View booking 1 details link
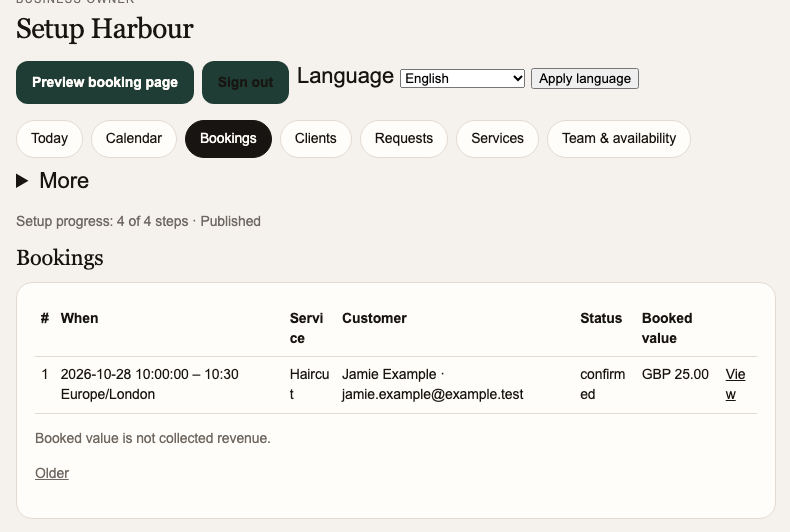Screen dimensions: 790x532 [x=735, y=384]
